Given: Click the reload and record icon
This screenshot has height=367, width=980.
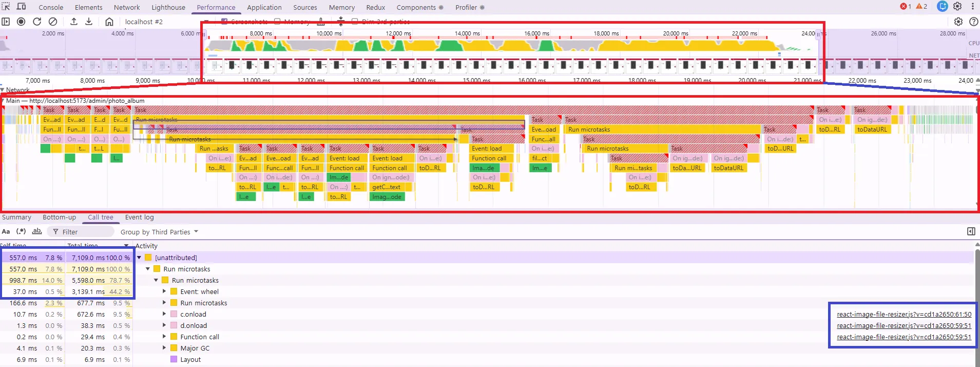Looking at the screenshot, I should (37, 22).
